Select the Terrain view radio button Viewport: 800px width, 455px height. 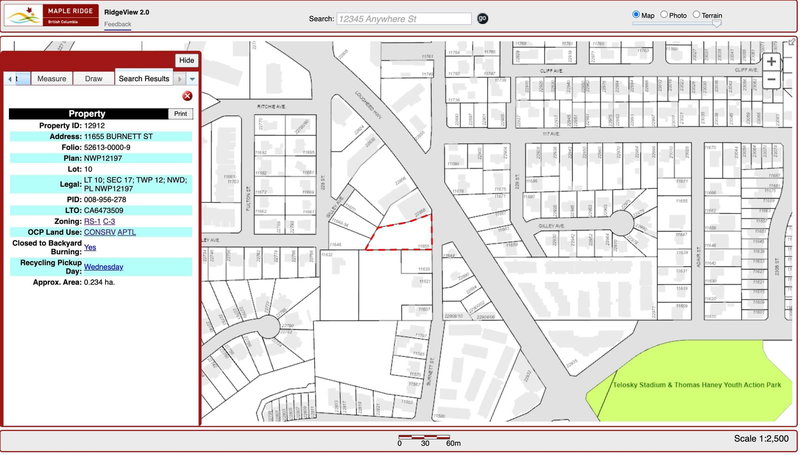696,15
